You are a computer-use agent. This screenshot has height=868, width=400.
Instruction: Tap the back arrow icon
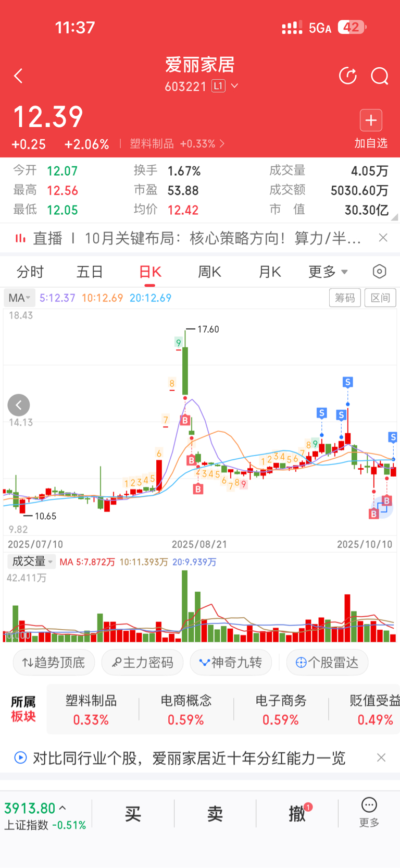click(18, 76)
